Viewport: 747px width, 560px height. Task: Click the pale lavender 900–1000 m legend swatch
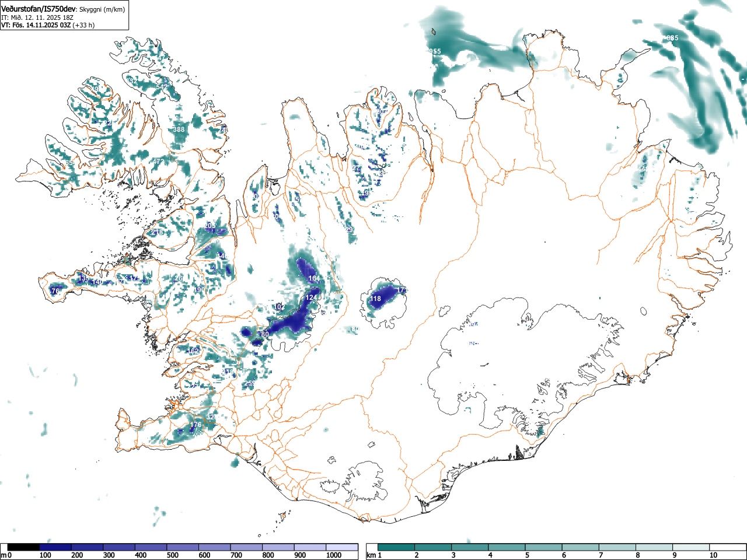pos(309,547)
